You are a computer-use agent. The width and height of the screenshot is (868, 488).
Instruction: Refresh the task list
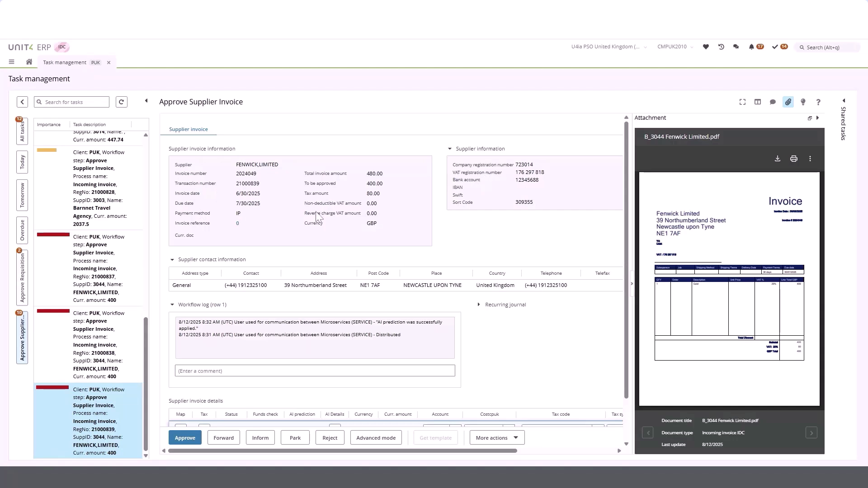coord(121,102)
